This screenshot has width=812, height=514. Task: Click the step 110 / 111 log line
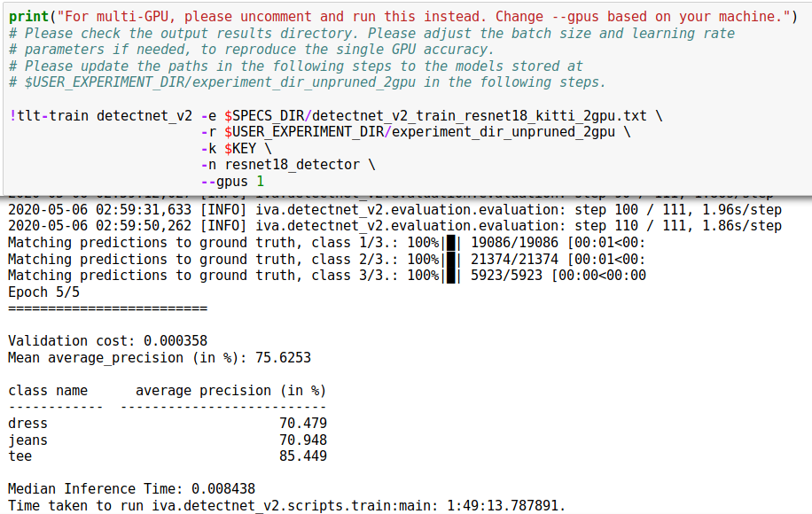pos(395,226)
